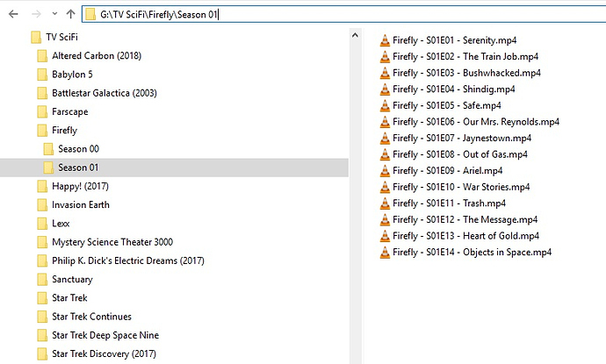Viewport: 606px width, 364px height.
Task: Select file name S01E07 - Jaynestown.mp4
Action: coord(462,138)
